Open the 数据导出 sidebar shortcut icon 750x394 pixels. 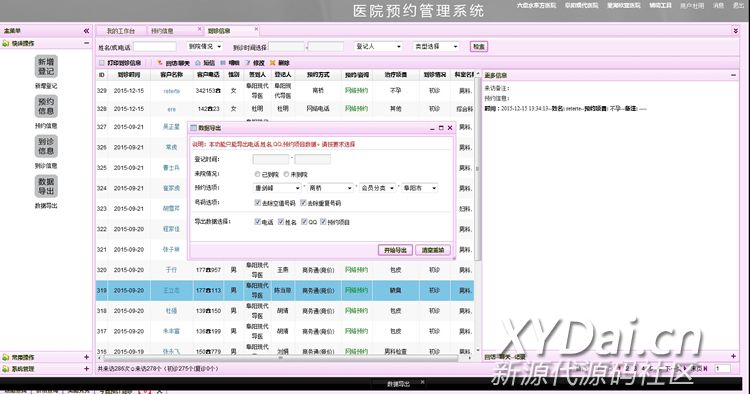[46, 186]
